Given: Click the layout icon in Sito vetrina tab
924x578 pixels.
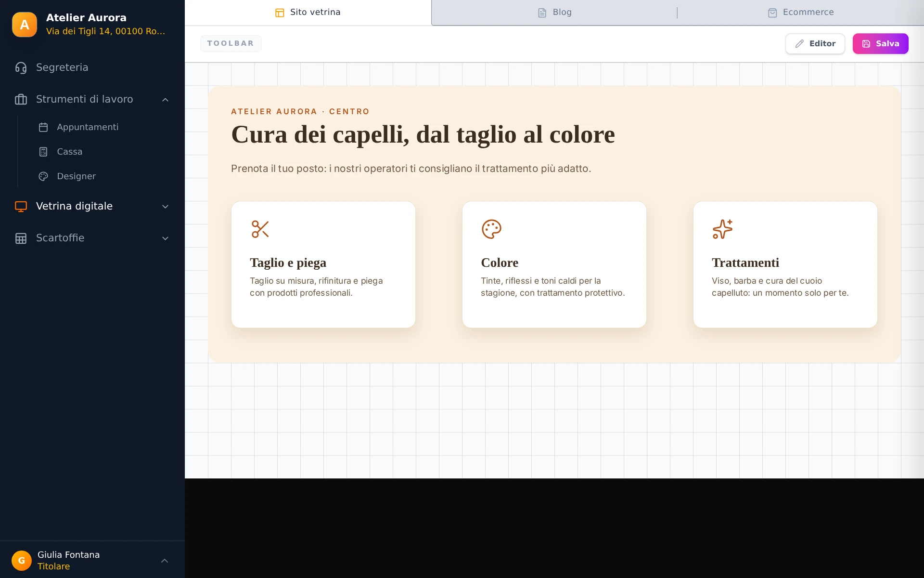Looking at the screenshot, I should tap(280, 13).
